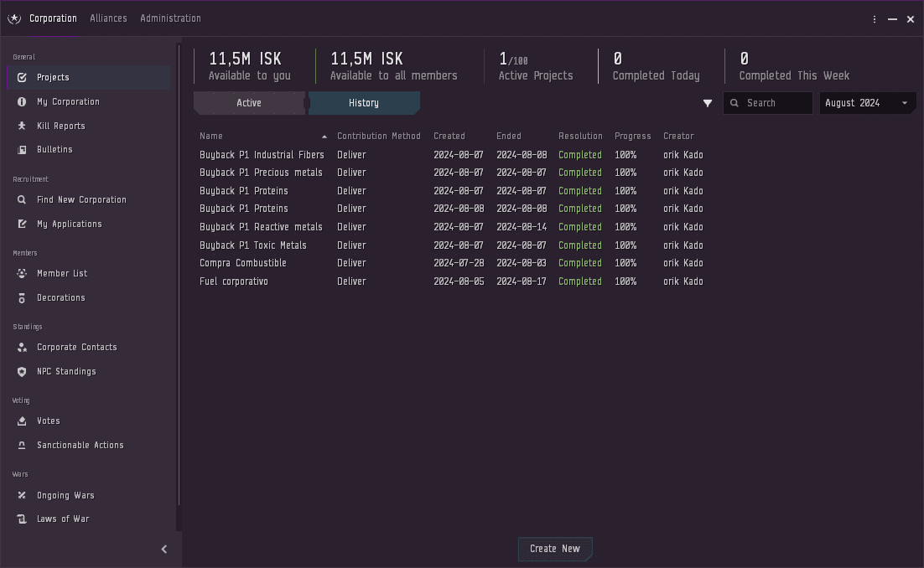Switch to the Administration tab
Screen dimensions: 924x568
click(x=170, y=18)
